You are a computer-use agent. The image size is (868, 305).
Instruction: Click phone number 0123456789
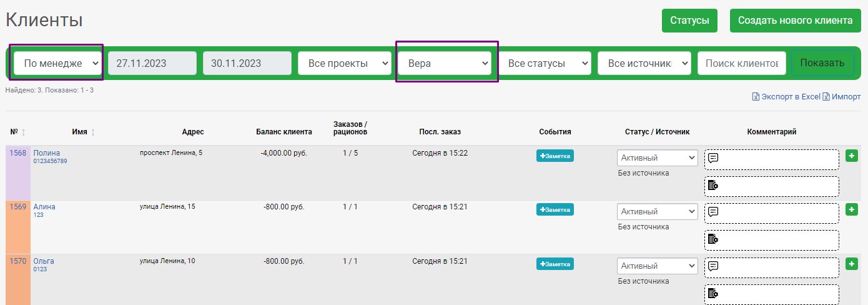(x=50, y=161)
